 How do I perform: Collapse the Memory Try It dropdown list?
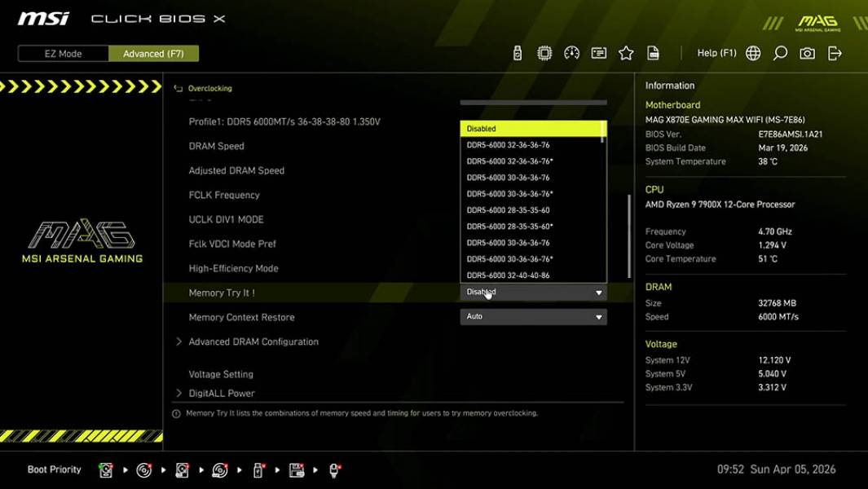tap(599, 292)
